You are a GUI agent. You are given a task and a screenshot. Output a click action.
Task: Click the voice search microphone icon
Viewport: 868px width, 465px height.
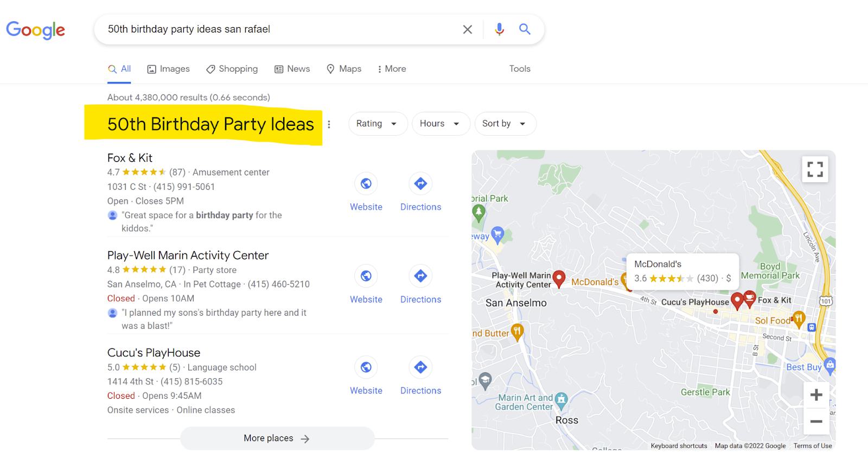pyautogui.click(x=499, y=29)
